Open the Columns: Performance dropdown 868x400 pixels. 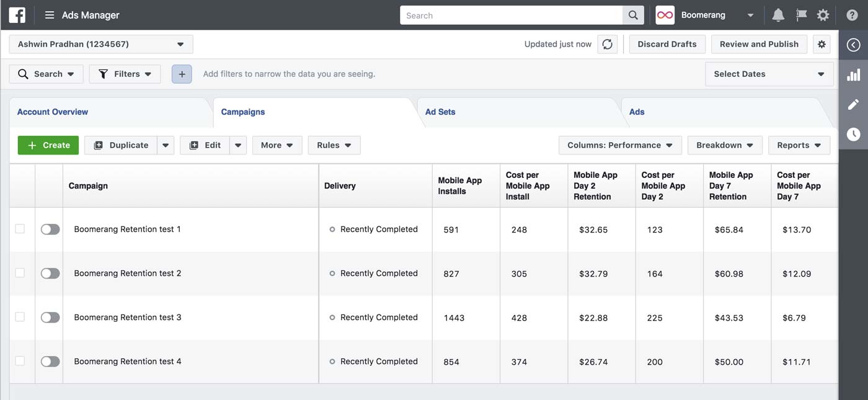coord(619,145)
